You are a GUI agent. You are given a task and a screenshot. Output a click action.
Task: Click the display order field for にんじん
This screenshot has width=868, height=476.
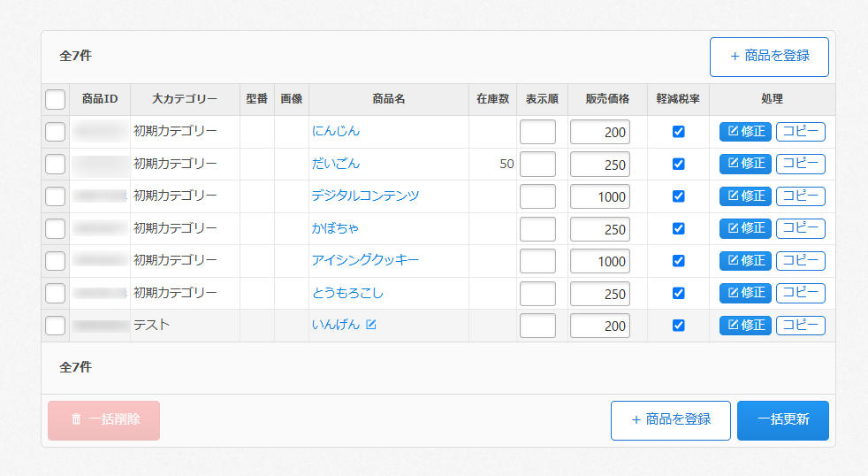537,132
